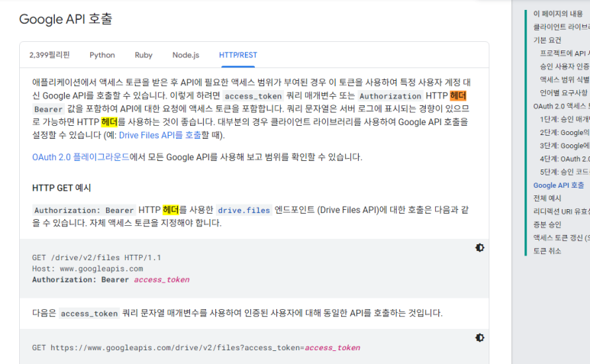The width and height of the screenshot is (590, 364).
Task: Navigate to 토큰 취소 in table of contents
Action: (x=547, y=250)
